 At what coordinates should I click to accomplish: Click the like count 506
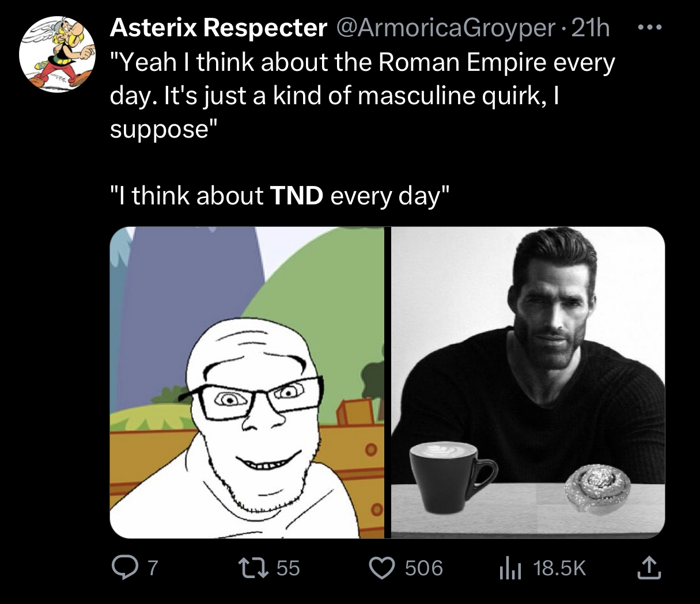click(x=423, y=568)
